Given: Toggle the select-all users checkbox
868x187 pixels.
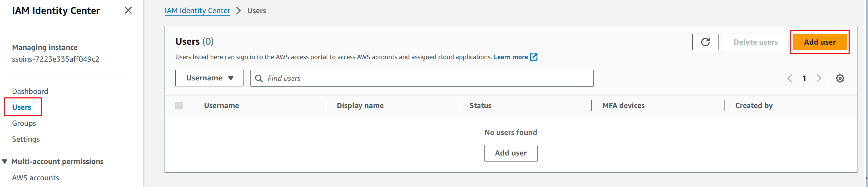Looking at the screenshot, I should point(179,106).
